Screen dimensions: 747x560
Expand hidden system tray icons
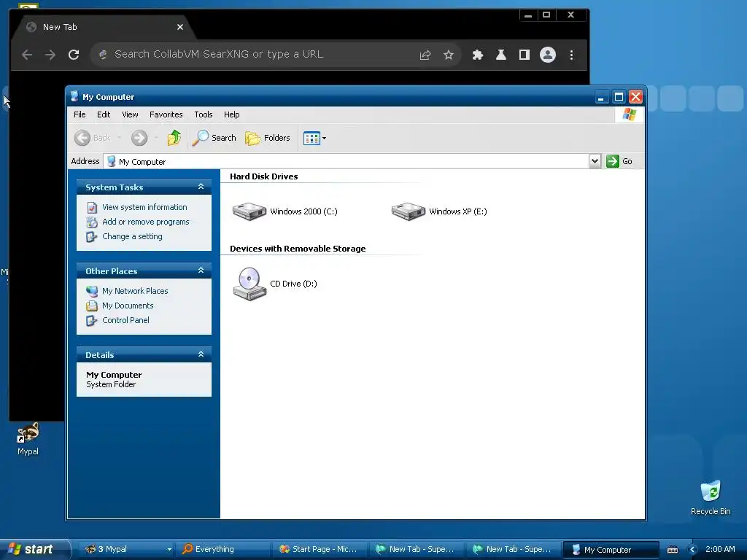point(692,550)
